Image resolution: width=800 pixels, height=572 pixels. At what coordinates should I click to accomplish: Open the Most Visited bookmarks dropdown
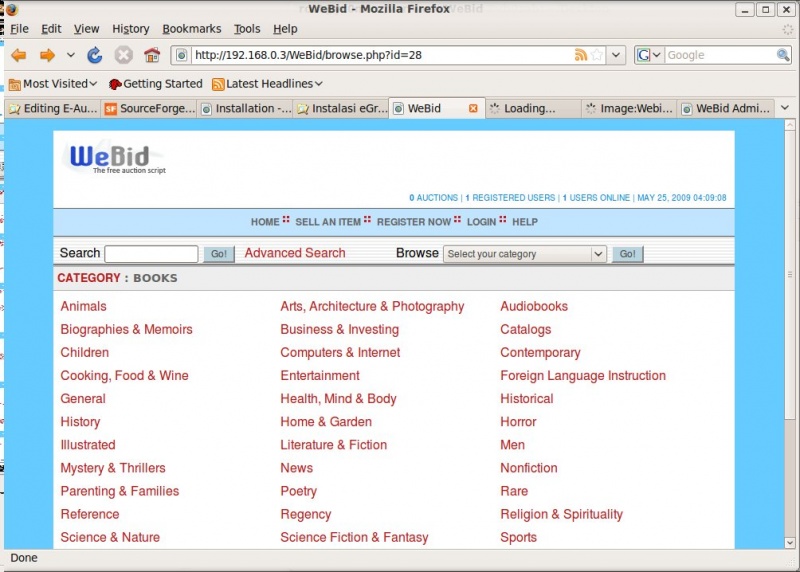pyautogui.click(x=53, y=84)
